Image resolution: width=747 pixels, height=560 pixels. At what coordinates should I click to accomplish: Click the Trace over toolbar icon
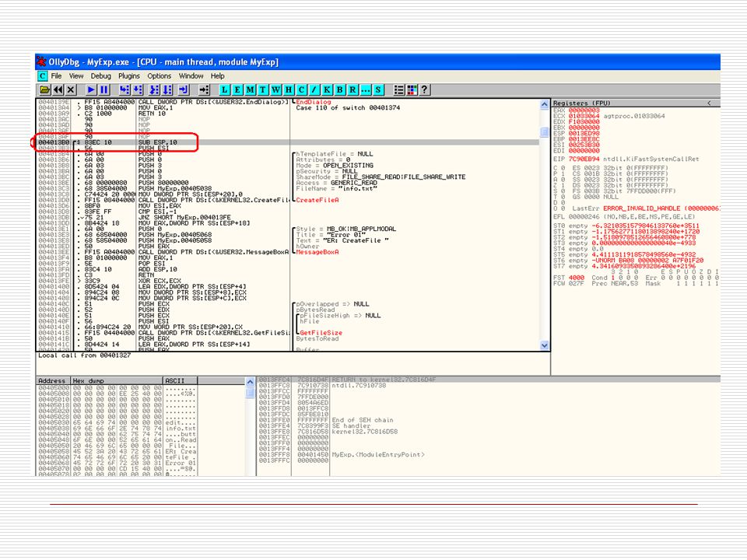(x=167, y=89)
